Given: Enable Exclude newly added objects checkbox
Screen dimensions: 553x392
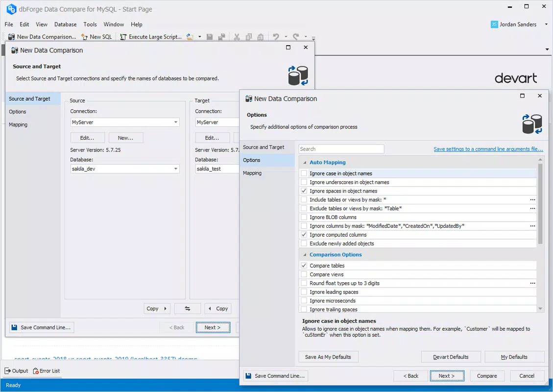Looking at the screenshot, I should point(304,244).
